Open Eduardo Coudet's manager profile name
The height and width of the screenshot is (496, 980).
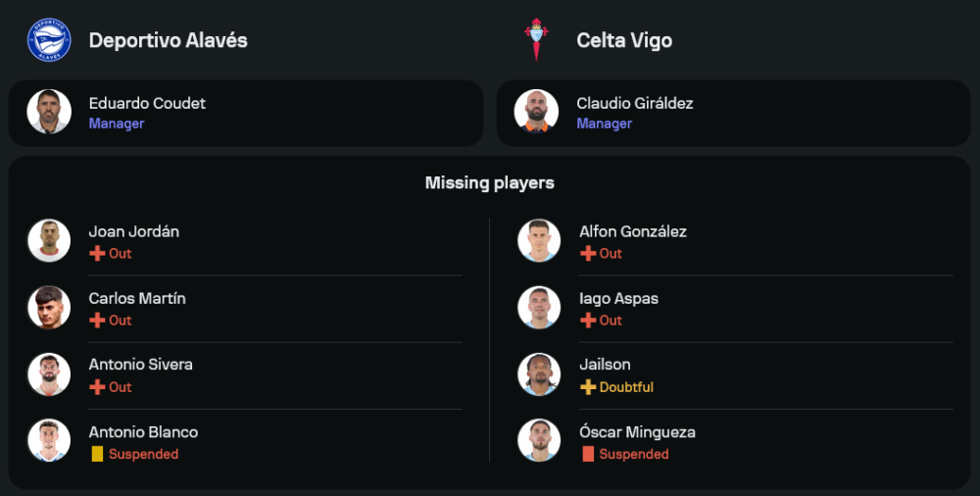[x=147, y=103]
